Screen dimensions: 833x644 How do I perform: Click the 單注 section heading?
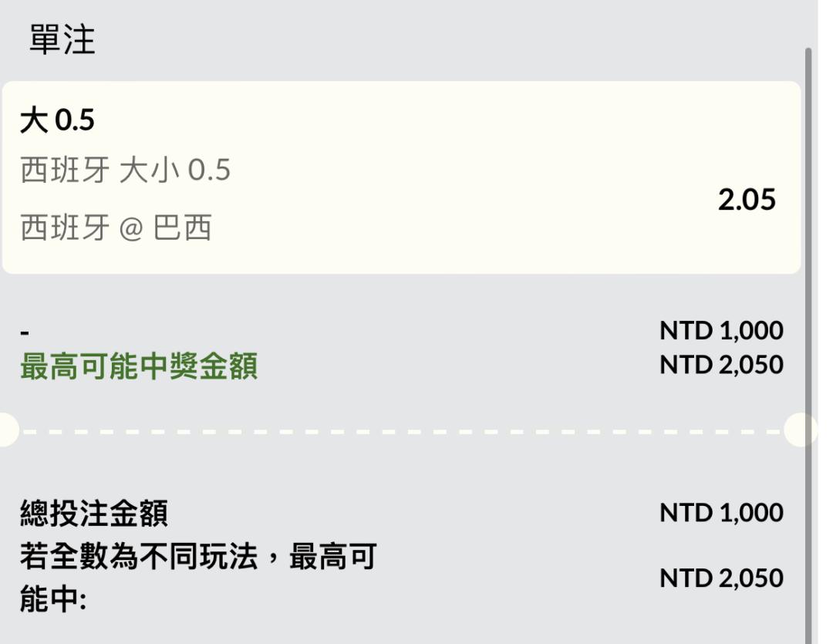click(x=62, y=39)
